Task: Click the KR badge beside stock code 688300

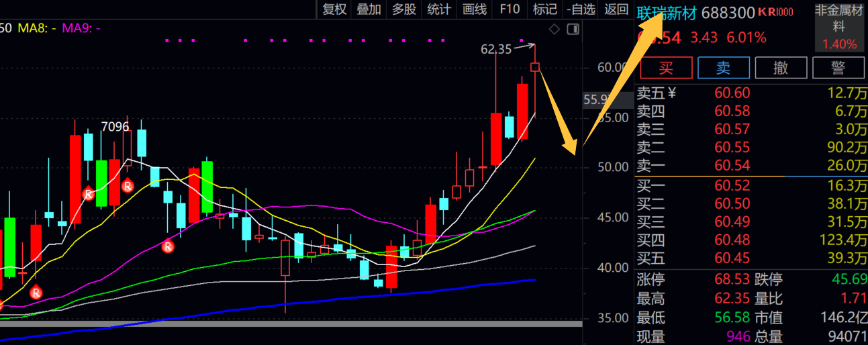Action: click(x=775, y=12)
